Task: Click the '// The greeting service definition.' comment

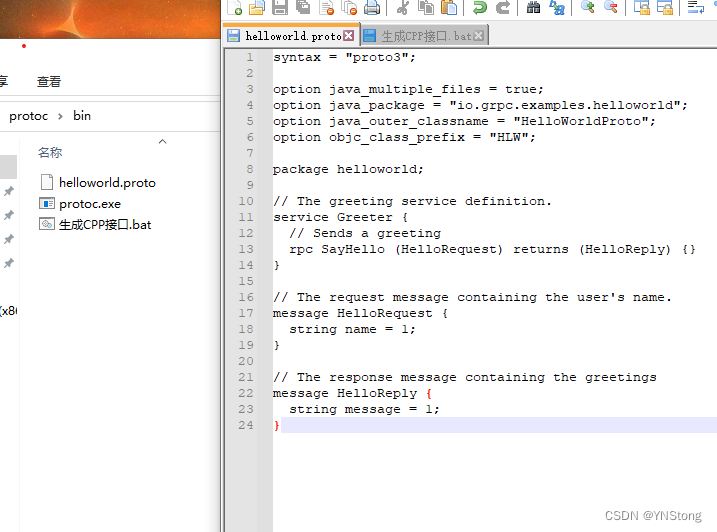Action: tap(412, 201)
